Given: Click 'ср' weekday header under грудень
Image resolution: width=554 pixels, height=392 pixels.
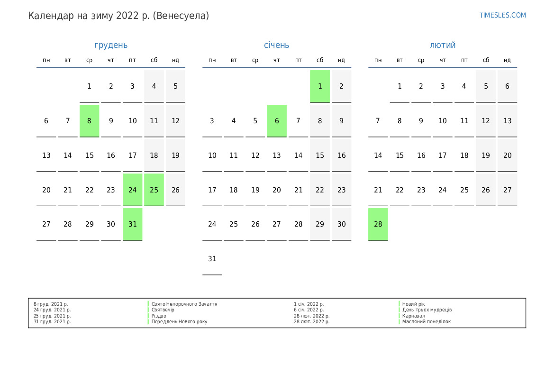Looking at the screenshot, I should tap(90, 61).
